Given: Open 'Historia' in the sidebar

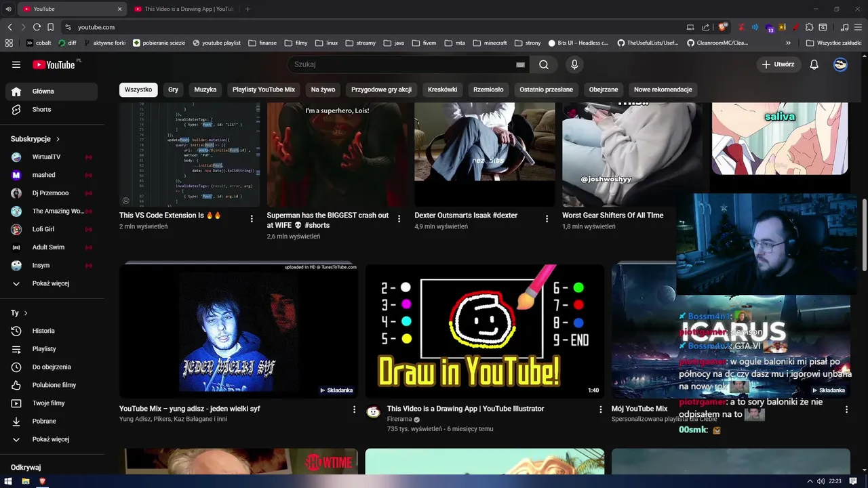Looking at the screenshot, I should point(52,331).
